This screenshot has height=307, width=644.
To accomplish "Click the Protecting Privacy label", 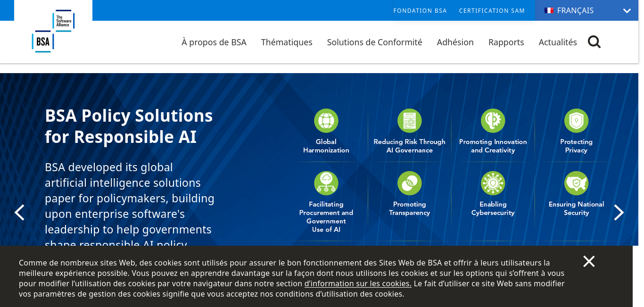I will coord(577,146).
